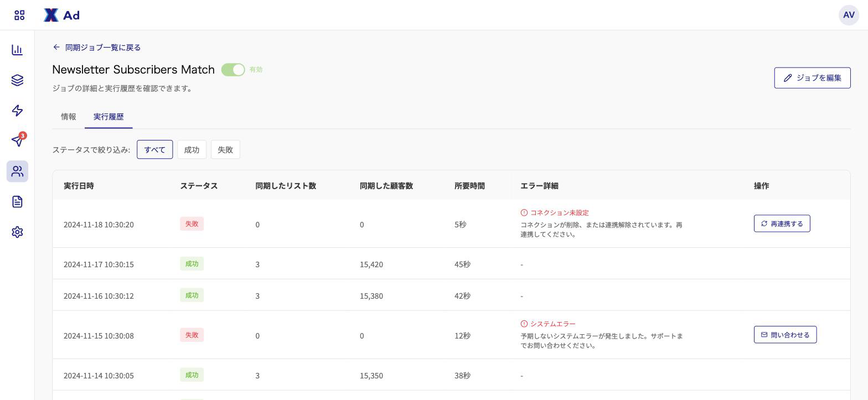The height and width of the screenshot is (400, 868).
Task: Click the システムエラー warning icon
Action: coord(524,324)
